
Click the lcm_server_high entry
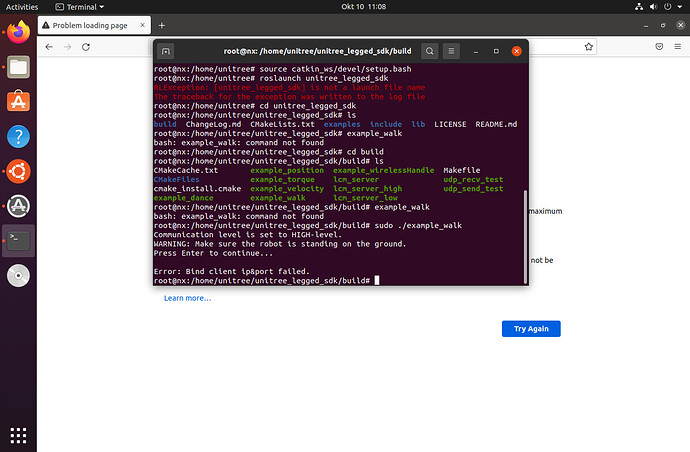367,189
